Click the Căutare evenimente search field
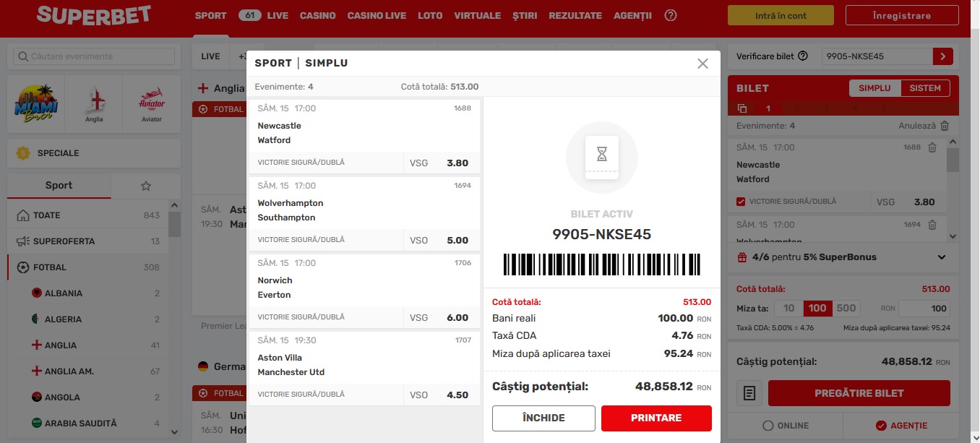 pos(94,56)
